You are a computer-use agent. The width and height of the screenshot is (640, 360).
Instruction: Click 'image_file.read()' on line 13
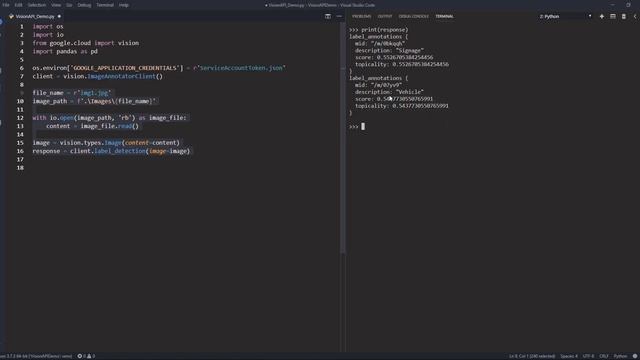(x=109, y=126)
